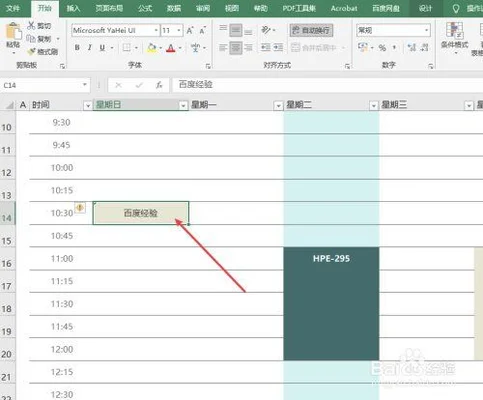
Task: Apply comma style number format
Action: (394, 48)
